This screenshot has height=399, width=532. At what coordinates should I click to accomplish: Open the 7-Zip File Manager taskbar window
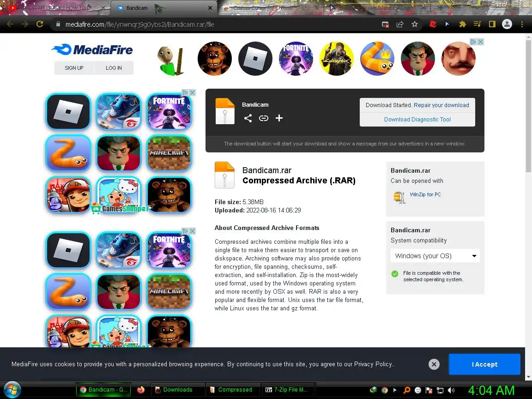(x=288, y=389)
